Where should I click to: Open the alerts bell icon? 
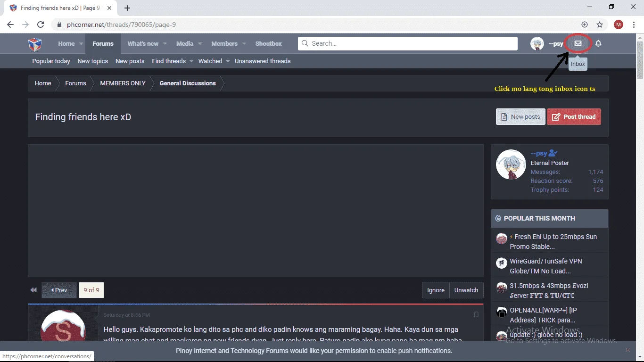tap(598, 43)
